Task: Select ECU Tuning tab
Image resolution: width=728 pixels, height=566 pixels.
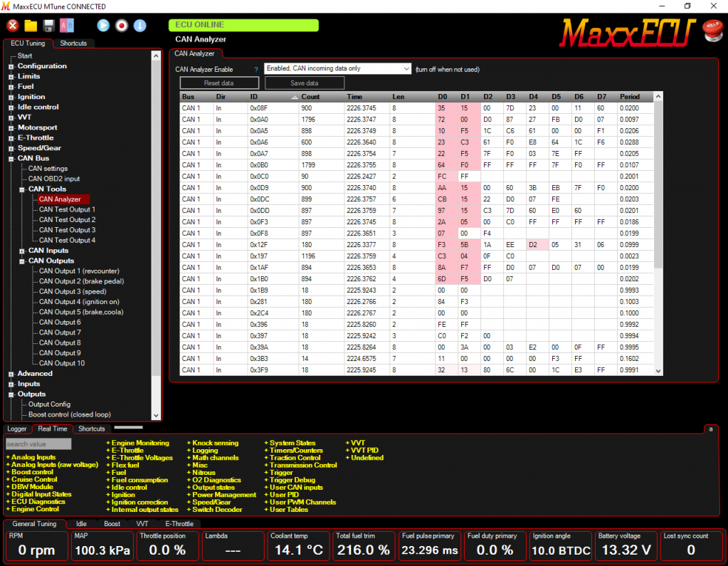Action: tap(28, 43)
